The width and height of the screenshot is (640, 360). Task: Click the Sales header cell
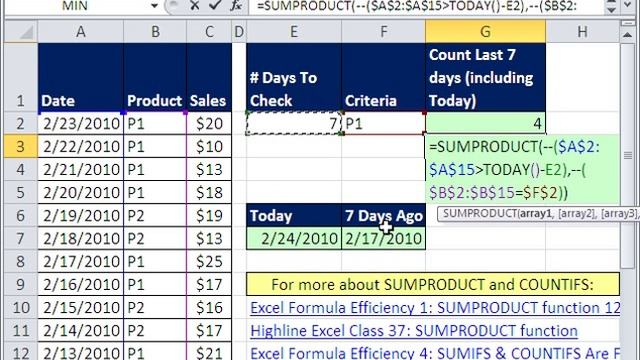[209, 77]
